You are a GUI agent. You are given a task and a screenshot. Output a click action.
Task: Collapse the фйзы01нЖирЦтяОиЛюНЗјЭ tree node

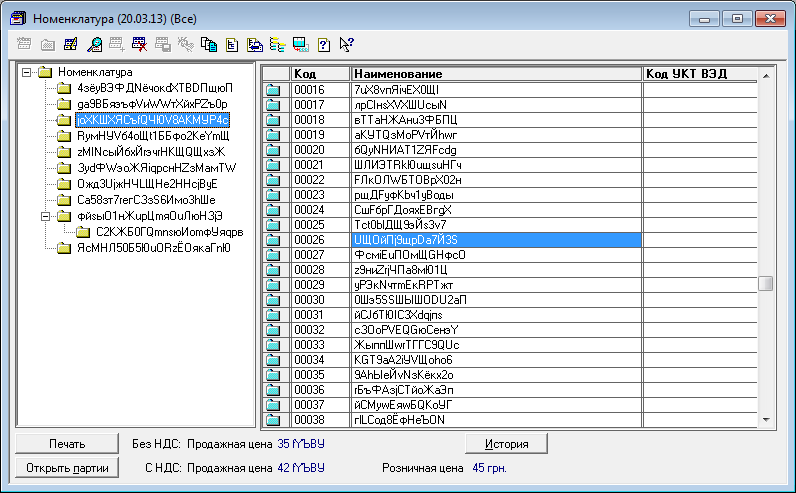point(45,216)
